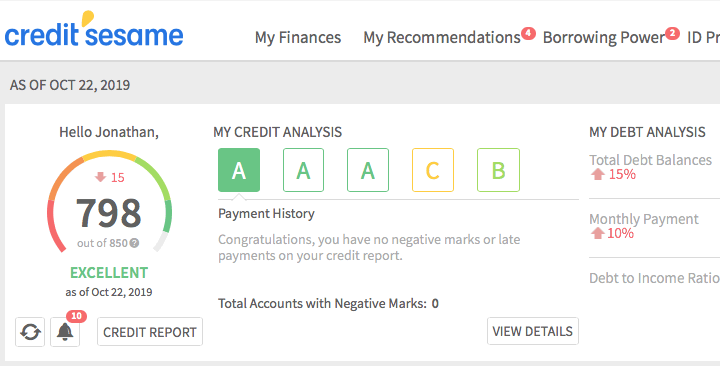Open the My Finances menu
This screenshot has width=720, height=366.
(x=298, y=38)
